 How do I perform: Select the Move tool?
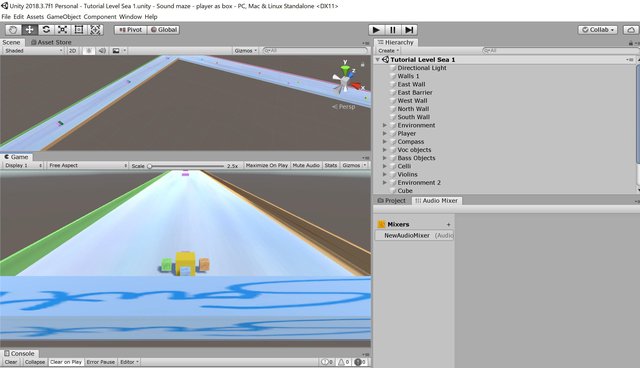(29, 30)
